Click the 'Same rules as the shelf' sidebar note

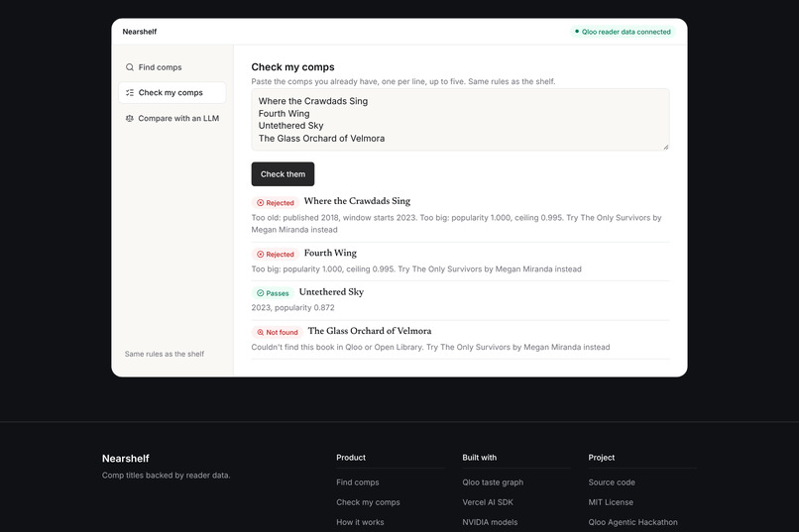point(165,354)
